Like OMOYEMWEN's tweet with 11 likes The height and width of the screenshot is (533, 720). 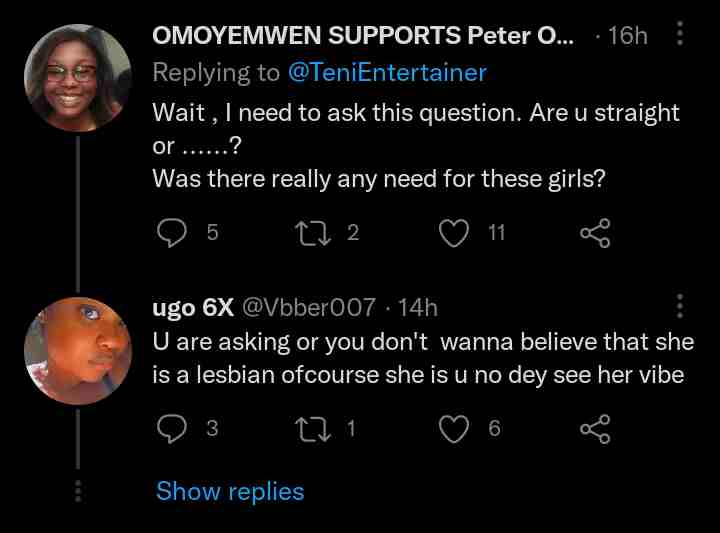455,232
